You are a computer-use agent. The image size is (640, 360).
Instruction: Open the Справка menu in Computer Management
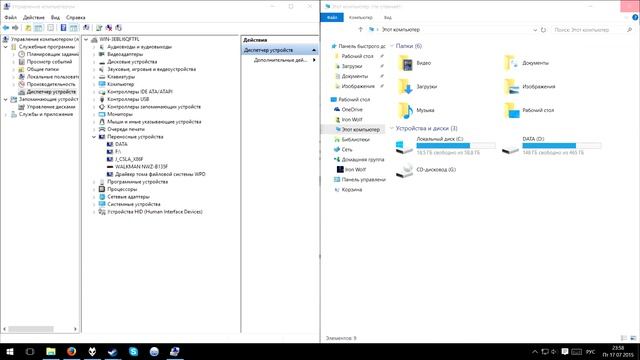76,18
